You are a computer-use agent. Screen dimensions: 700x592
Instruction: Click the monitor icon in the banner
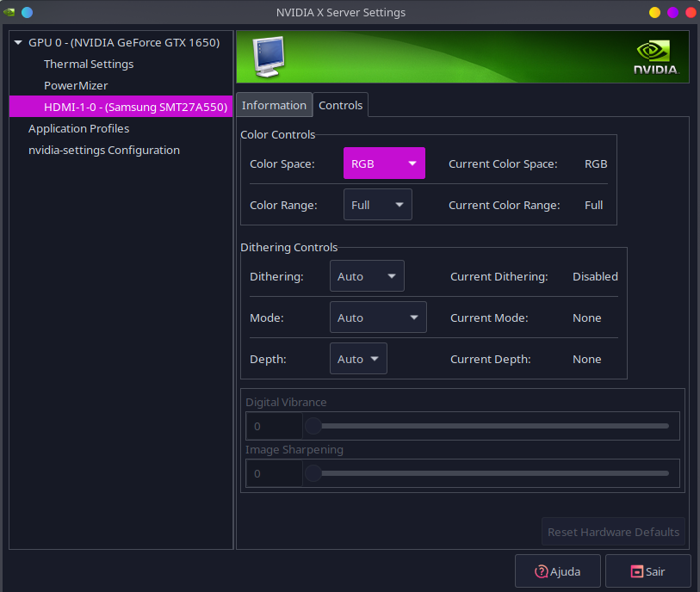click(269, 57)
